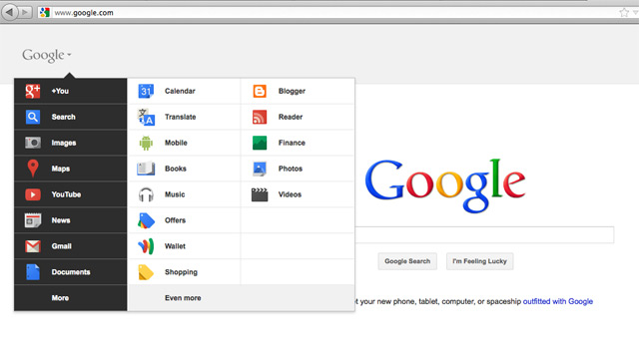Open the Photos text entry

click(291, 169)
